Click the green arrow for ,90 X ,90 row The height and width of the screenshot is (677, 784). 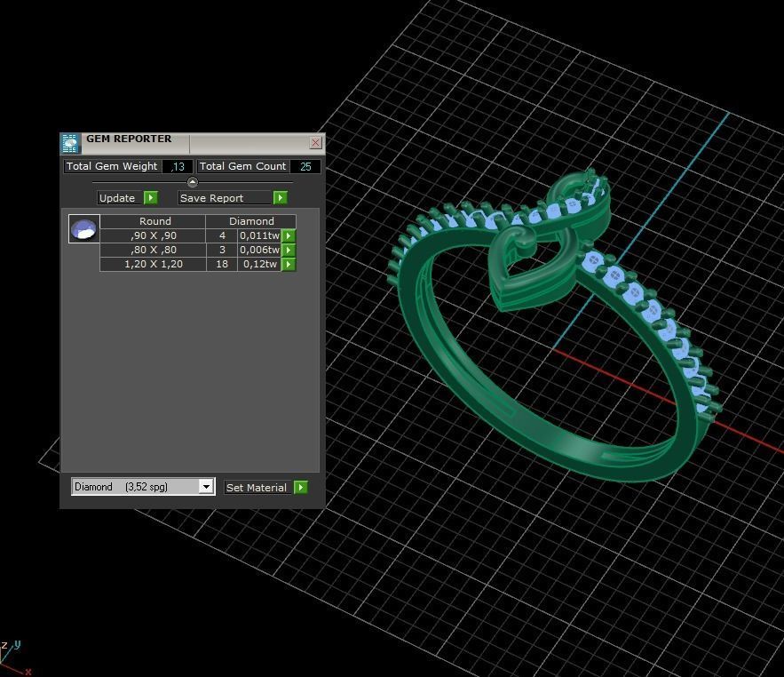click(289, 235)
